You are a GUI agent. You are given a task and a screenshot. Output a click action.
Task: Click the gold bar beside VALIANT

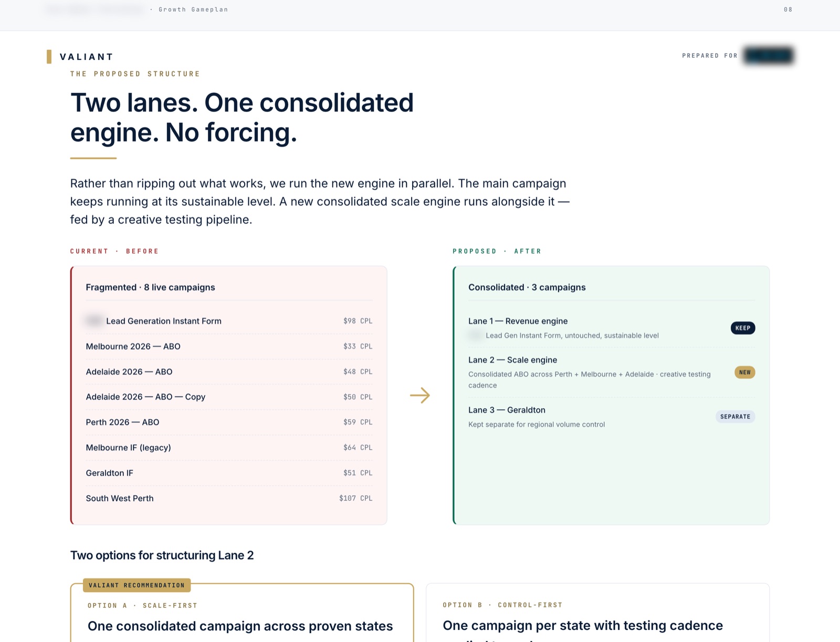point(49,57)
